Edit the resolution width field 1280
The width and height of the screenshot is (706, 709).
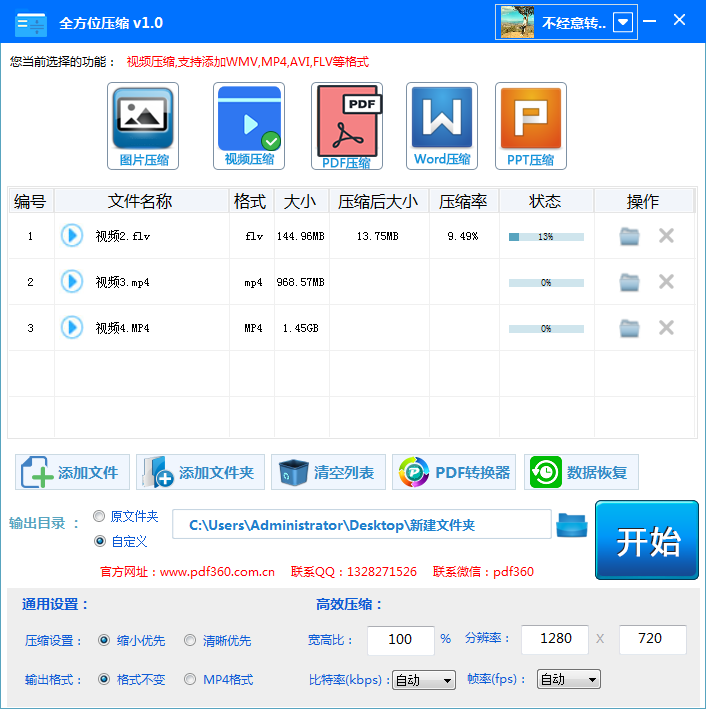555,639
